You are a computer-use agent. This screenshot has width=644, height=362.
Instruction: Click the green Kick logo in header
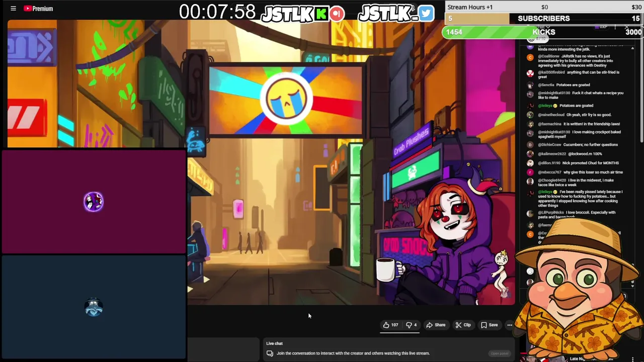tap(321, 14)
